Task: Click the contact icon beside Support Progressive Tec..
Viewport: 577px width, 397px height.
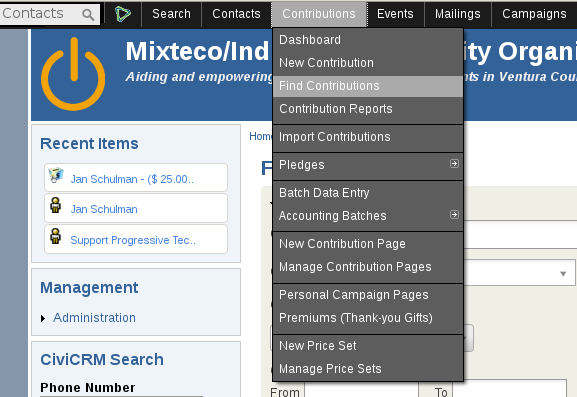Action: [56, 236]
